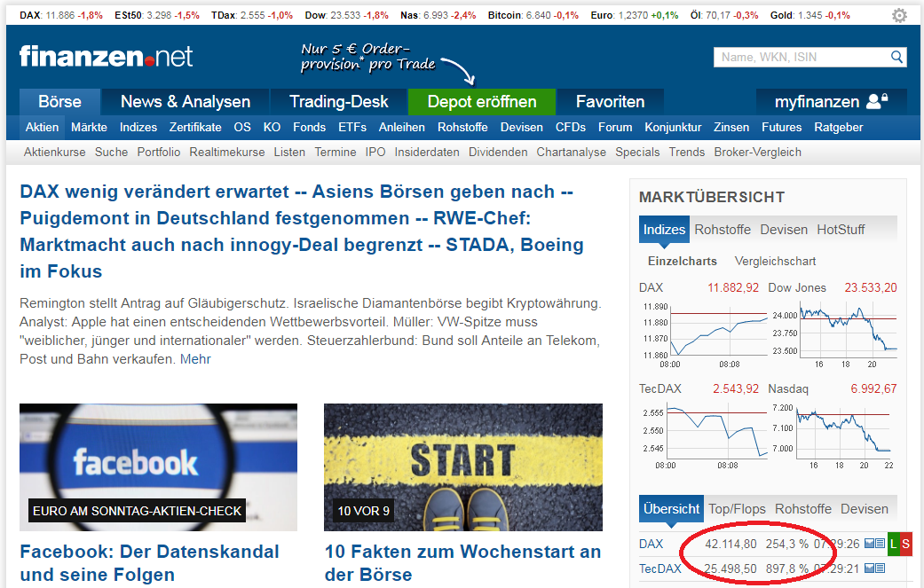Open 'Facebook: Der Datenskandal' article title
The image size is (924, 588).
[150, 562]
